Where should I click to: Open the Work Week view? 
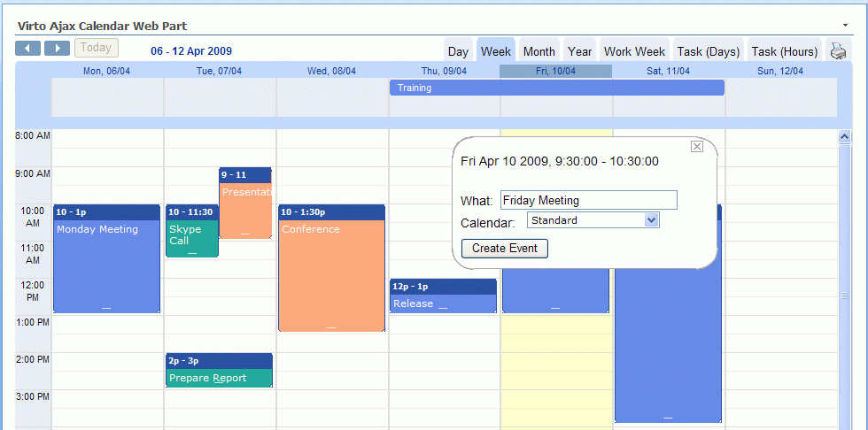click(634, 52)
